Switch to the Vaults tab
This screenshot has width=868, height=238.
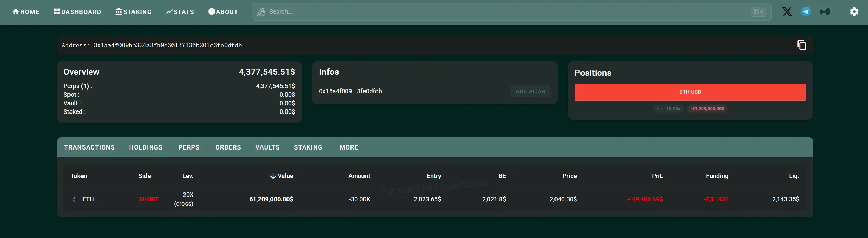coord(267,147)
